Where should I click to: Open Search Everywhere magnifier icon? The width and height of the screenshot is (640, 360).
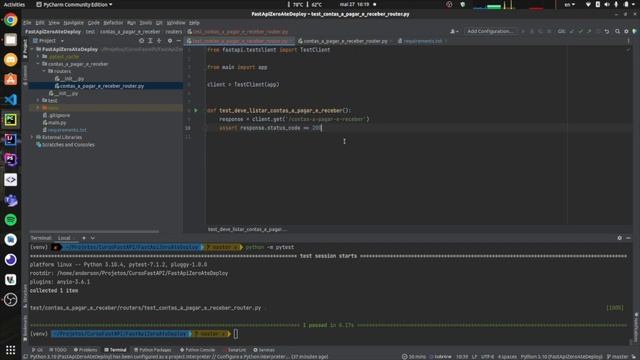(x=617, y=31)
